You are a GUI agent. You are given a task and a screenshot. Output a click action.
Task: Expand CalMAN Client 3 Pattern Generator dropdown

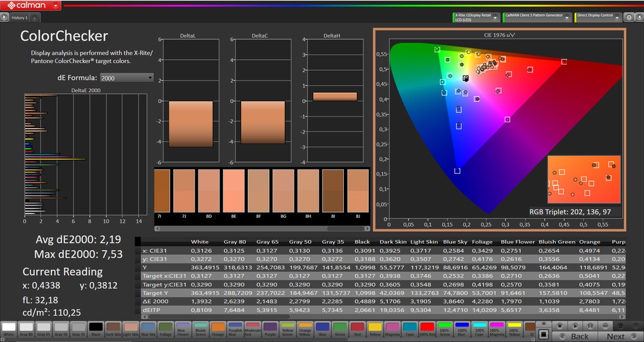567,17
